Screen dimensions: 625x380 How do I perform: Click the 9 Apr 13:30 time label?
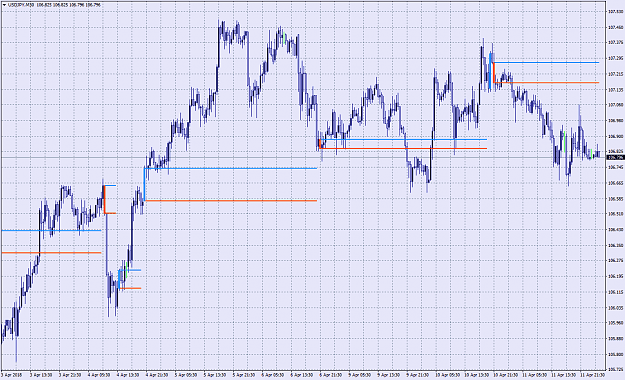(x=389, y=375)
